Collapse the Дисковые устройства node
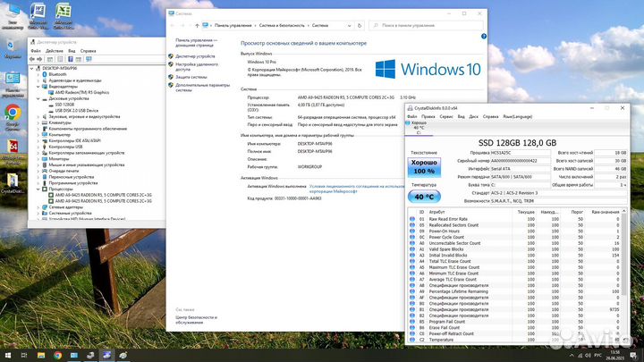The height and width of the screenshot is (362, 644). click(x=38, y=99)
